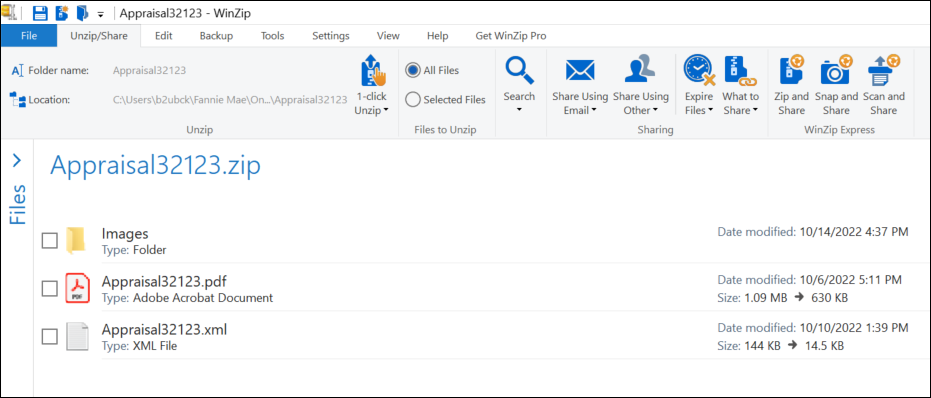Expand the 1-click Unzip dropdown arrow
Viewport: 931px width, 398px height.
[x=386, y=110]
